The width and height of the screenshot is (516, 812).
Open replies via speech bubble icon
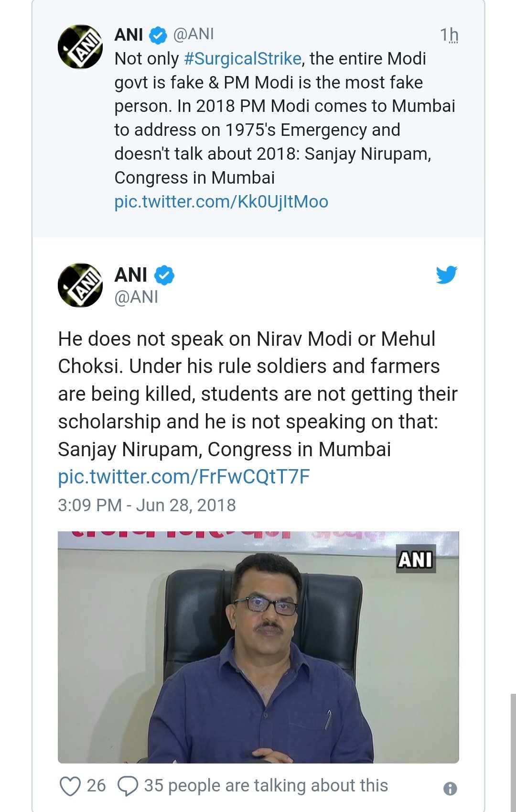pos(128,786)
